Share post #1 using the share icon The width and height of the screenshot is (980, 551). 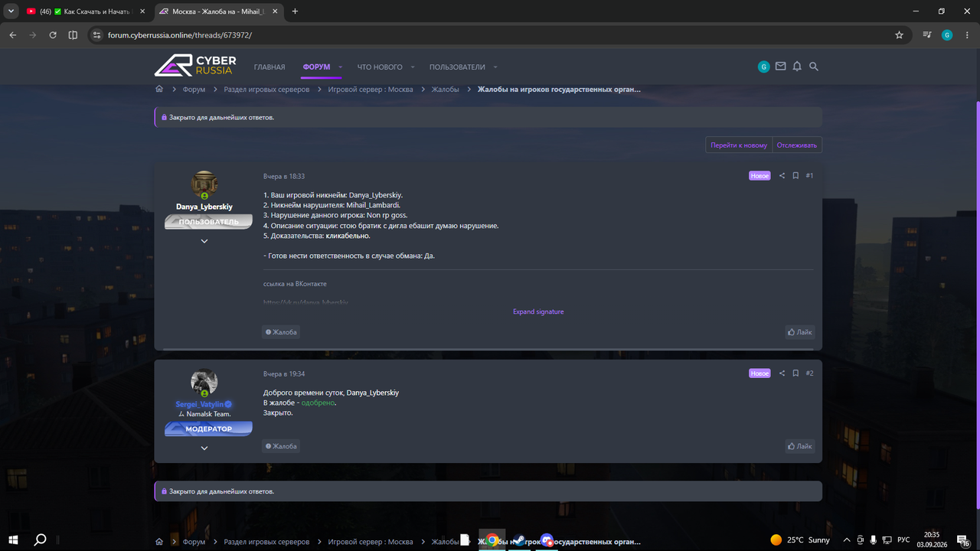(x=782, y=176)
